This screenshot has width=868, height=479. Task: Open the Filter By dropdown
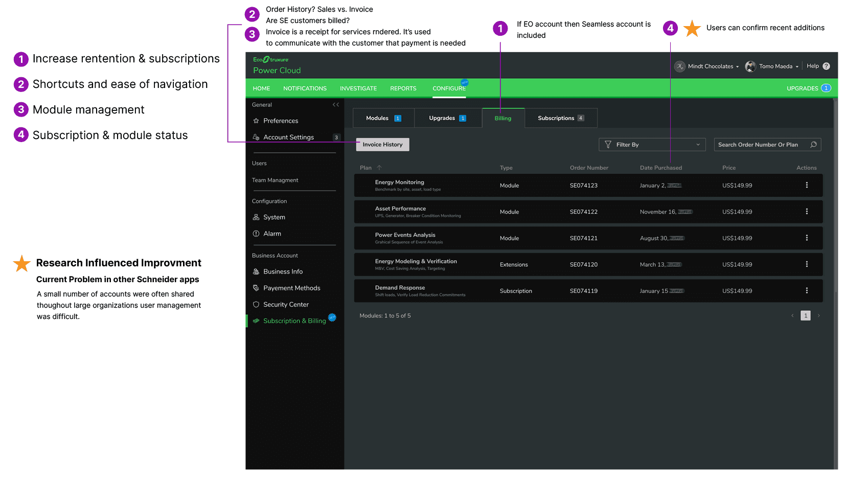pyautogui.click(x=652, y=145)
